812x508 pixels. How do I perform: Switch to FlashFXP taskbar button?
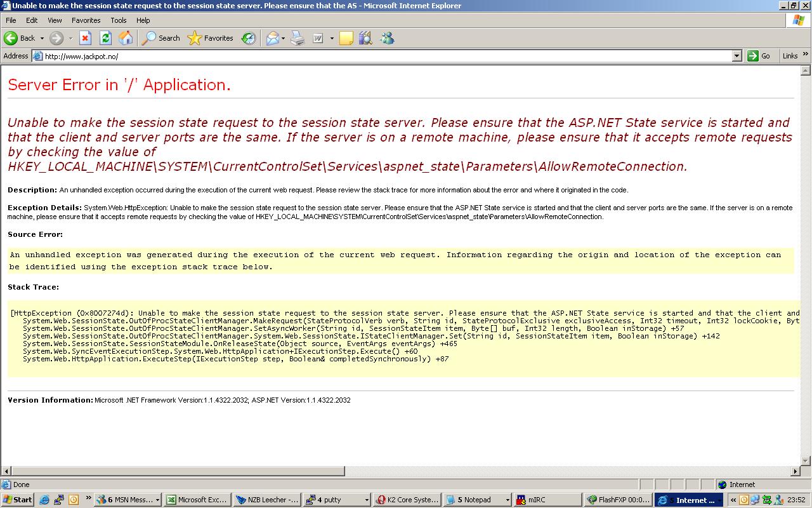click(x=617, y=500)
